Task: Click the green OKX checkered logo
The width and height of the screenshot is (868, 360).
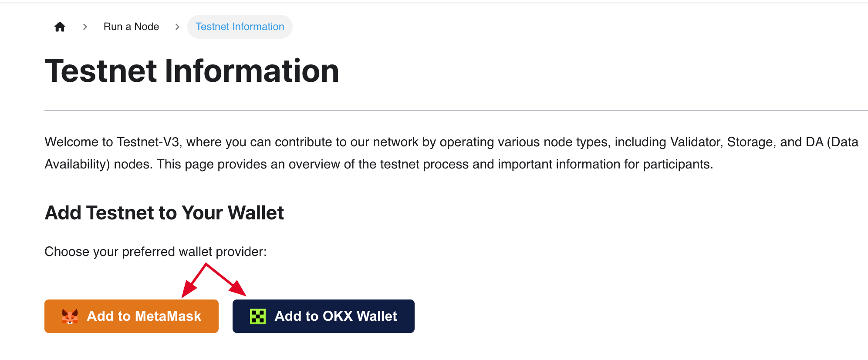Action: (x=258, y=316)
